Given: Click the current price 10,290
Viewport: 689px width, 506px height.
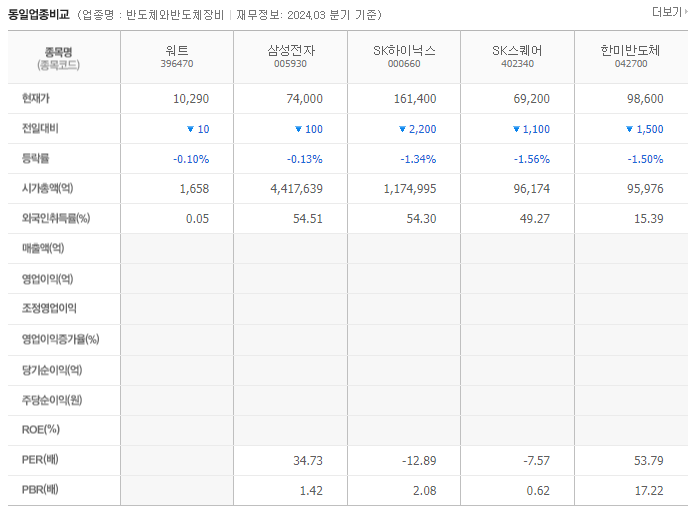Looking at the screenshot, I should 191,99.
